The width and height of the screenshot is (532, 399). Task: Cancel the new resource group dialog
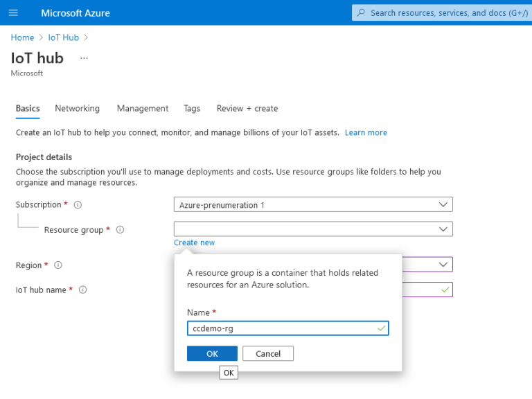coord(268,354)
